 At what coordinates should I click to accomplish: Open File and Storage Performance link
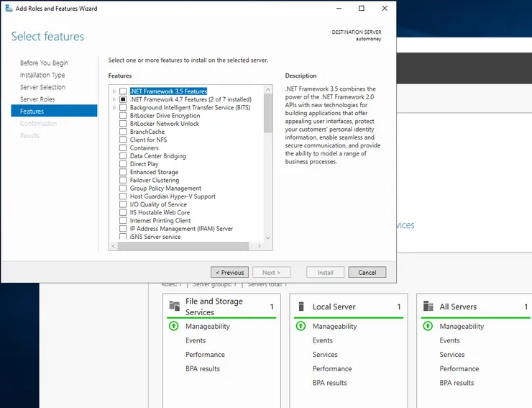(205, 354)
